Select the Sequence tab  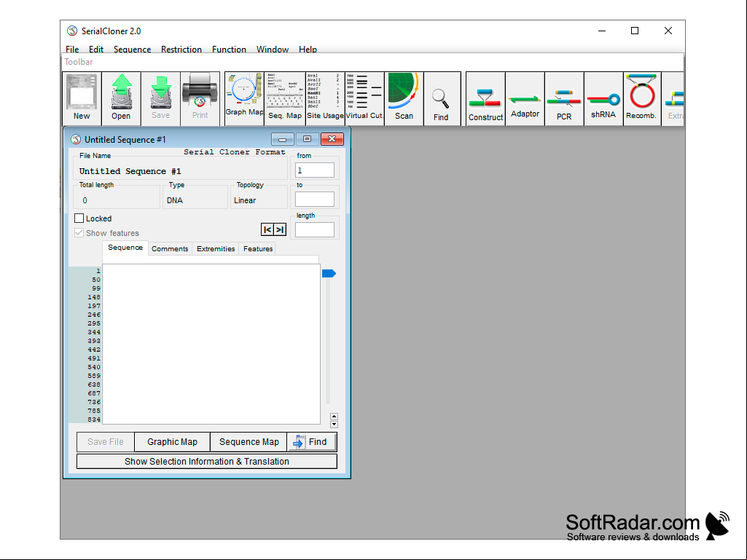[125, 248]
